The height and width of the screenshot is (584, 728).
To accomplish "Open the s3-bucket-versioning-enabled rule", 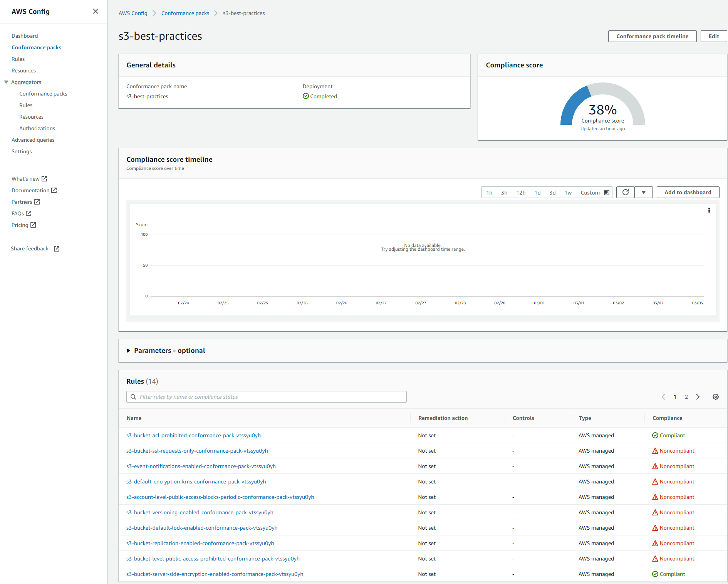I will 200,512.
